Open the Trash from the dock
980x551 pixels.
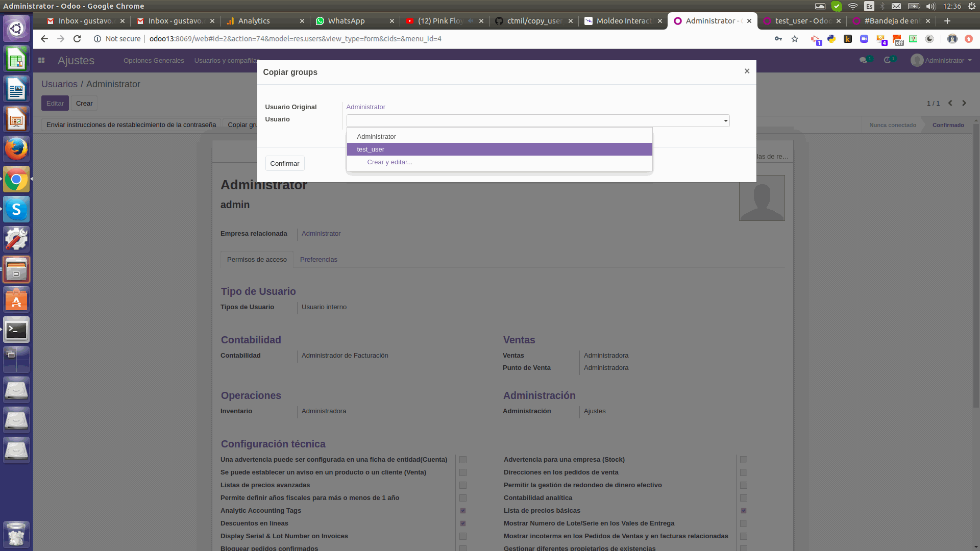[x=16, y=534]
